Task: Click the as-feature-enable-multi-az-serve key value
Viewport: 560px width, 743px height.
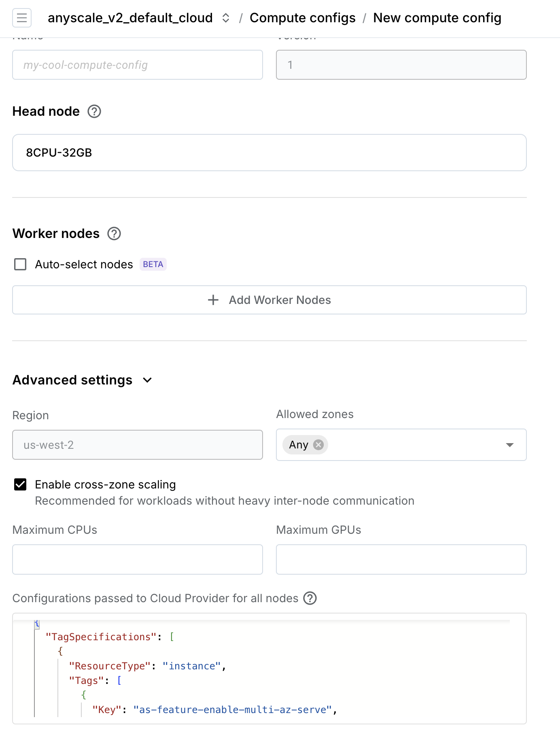Action: 233,710
